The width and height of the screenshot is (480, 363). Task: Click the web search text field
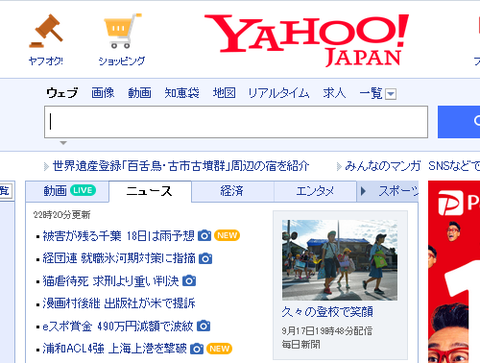236,122
